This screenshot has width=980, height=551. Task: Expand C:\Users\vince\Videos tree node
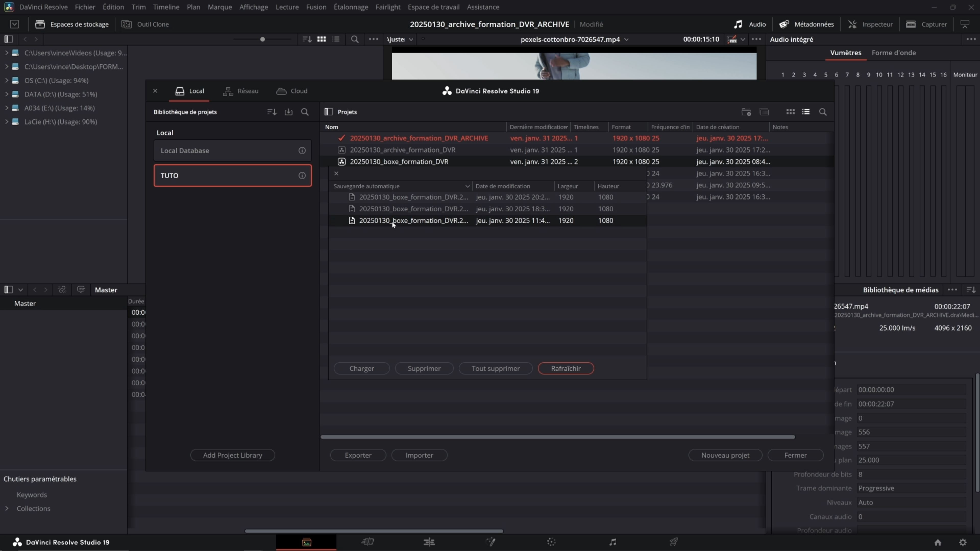click(x=6, y=53)
